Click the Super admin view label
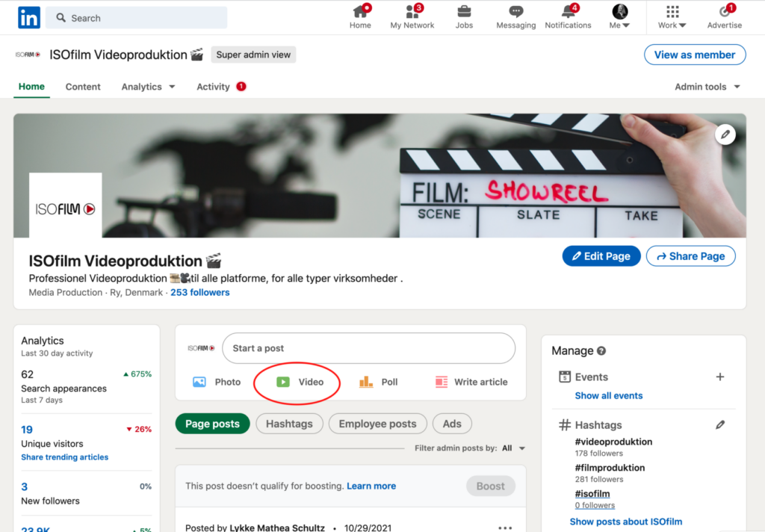Viewport: 765px width, 532px height. click(253, 55)
